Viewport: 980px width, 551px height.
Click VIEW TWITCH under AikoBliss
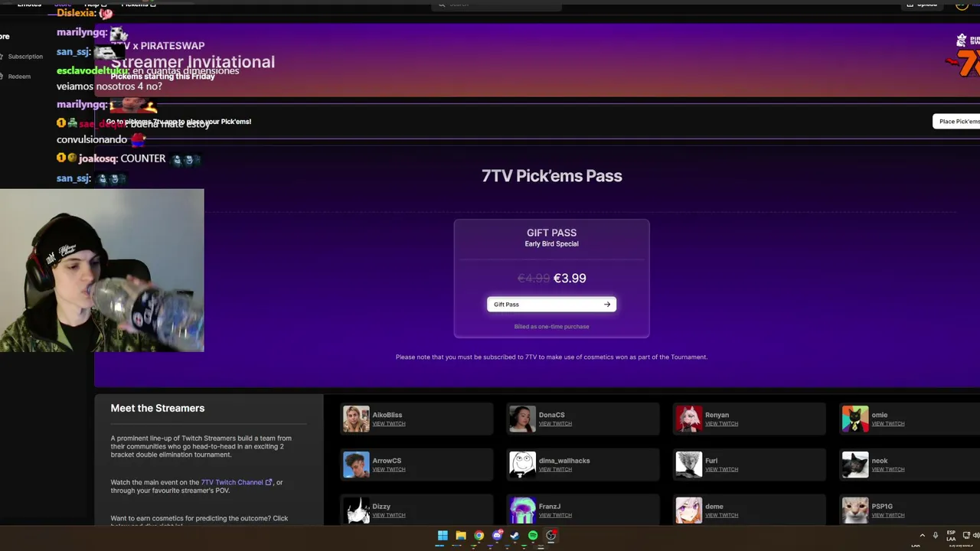(389, 424)
